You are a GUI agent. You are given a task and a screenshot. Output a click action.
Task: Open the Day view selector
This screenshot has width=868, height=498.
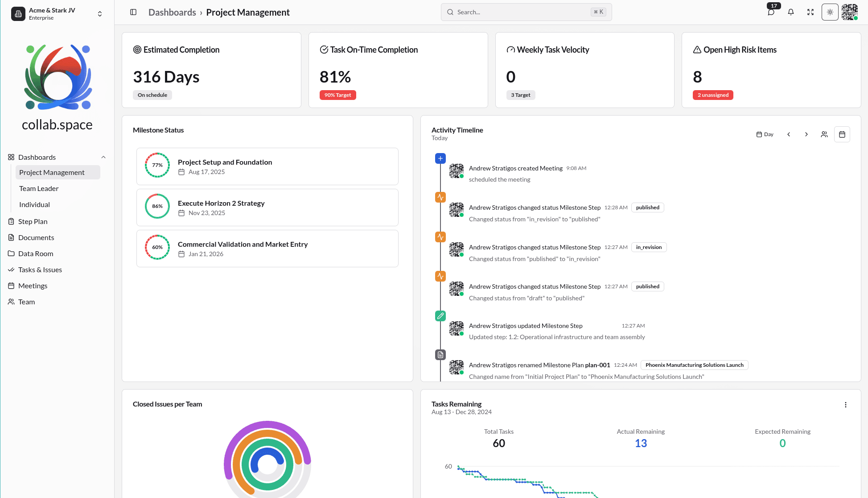click(765, 134)
